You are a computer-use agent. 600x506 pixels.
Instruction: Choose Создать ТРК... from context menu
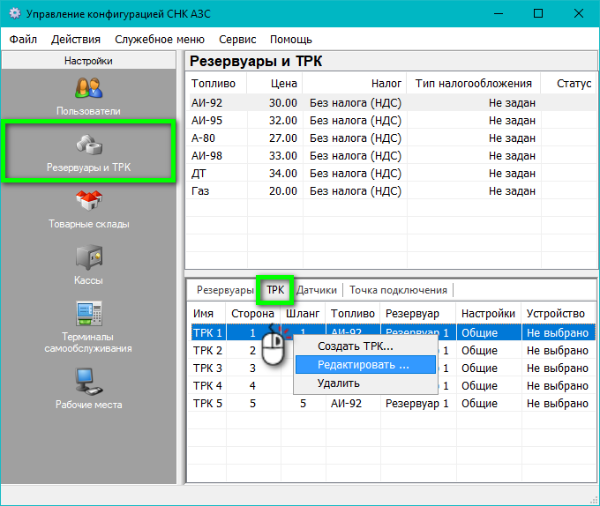355,346
